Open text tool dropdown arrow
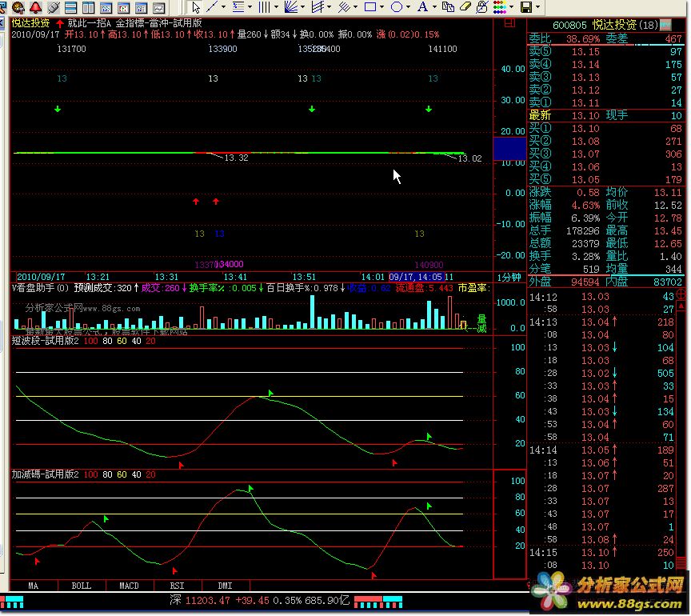Image resolution: width=691 pixels, height=616 pixels. click(433, 6)
